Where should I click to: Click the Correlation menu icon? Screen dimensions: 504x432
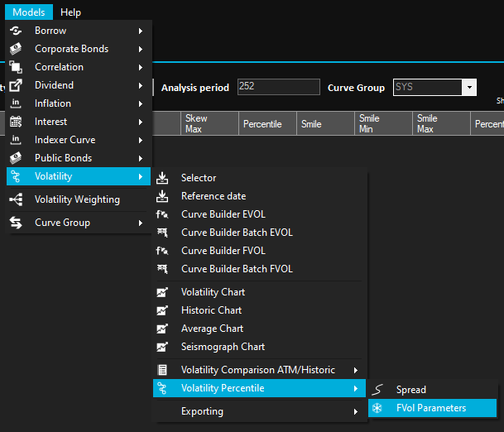[16, 67]
